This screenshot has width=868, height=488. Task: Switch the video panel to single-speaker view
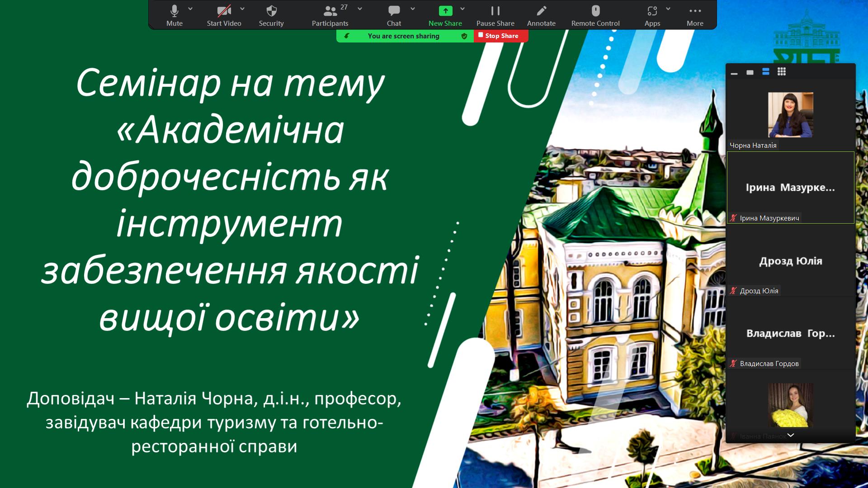click(750, 72)
